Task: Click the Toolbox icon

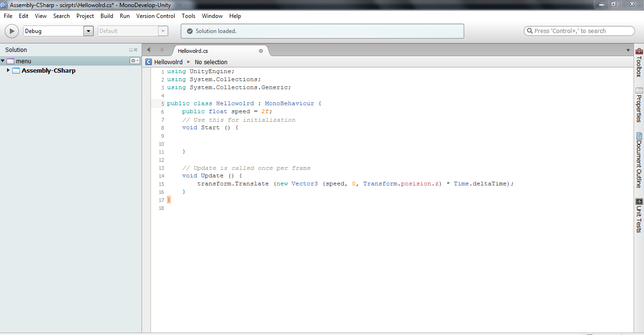Action: [639, 51]
